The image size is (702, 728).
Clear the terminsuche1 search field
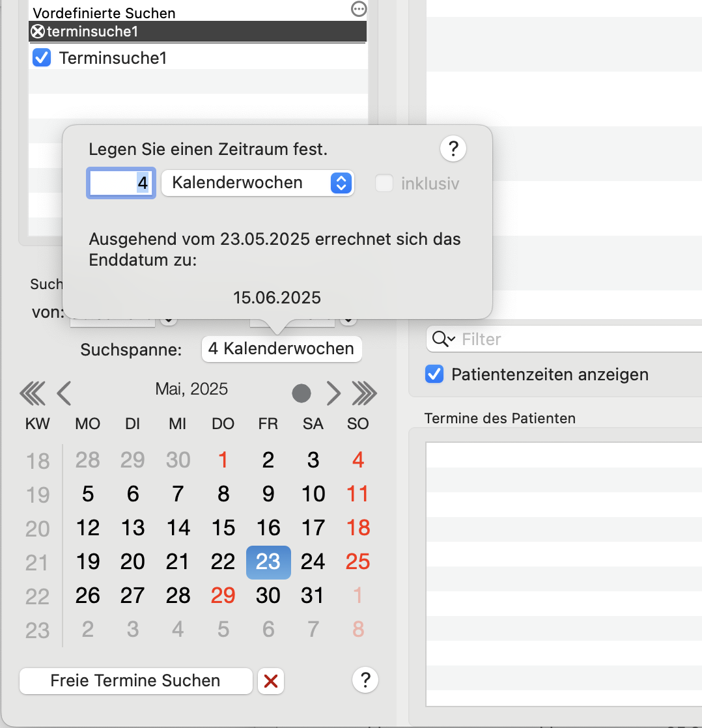38,31
